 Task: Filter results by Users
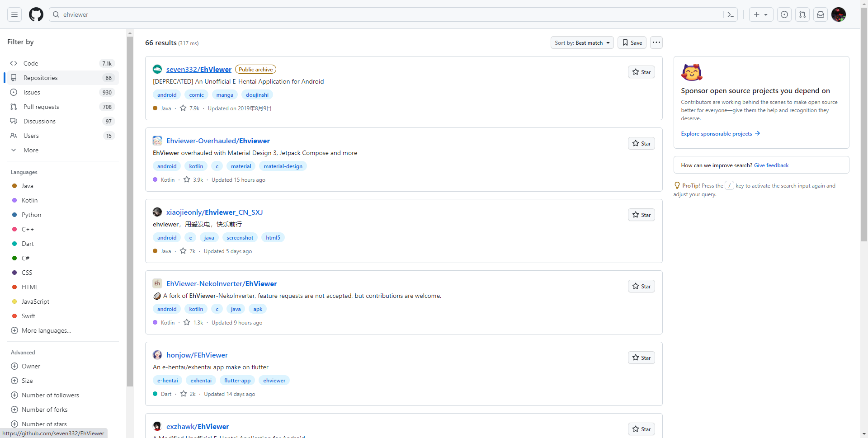coord(63,136)
